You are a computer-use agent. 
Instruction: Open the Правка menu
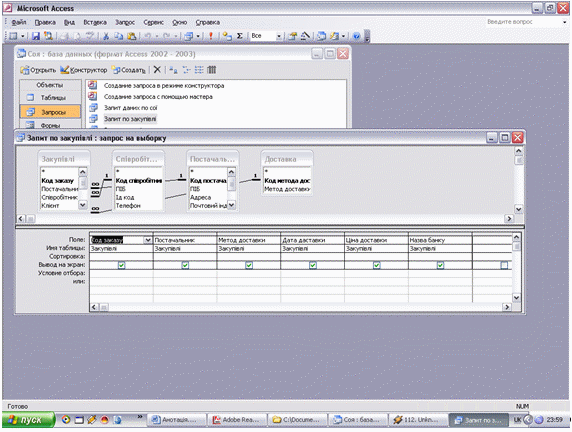45,22
